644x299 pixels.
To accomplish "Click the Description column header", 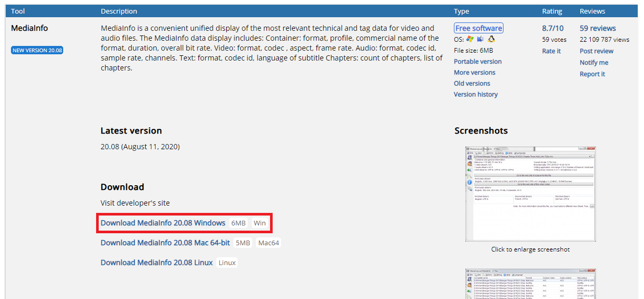I will tap(119, 11).
